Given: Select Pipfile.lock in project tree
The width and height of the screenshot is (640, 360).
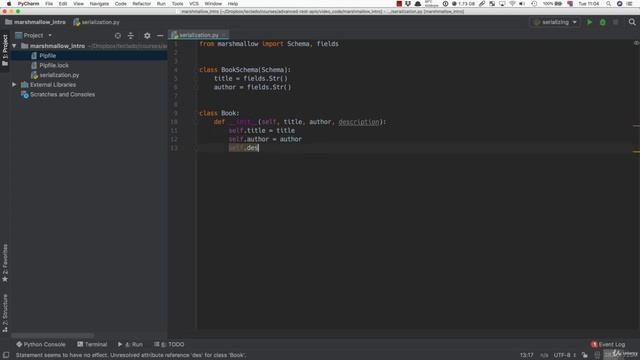Looking at the screenshot, I should pyautogui.click(x=54, y=65).
